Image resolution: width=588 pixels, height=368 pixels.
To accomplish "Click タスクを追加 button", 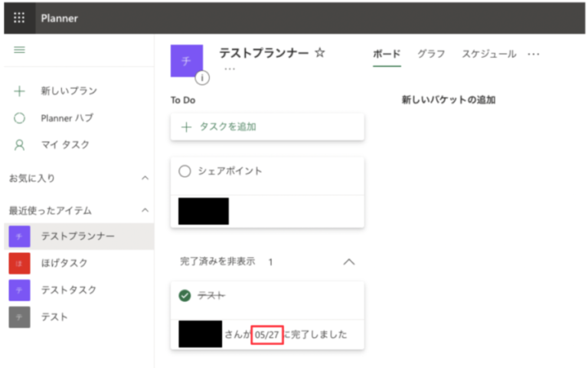I will pyautogui.click(x=266, y=127).
